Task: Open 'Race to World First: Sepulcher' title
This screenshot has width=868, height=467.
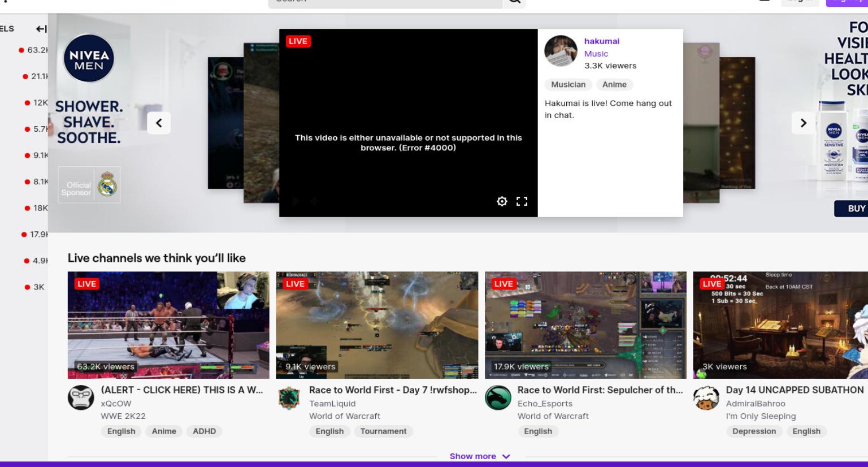Action: [x=600, y=390]
